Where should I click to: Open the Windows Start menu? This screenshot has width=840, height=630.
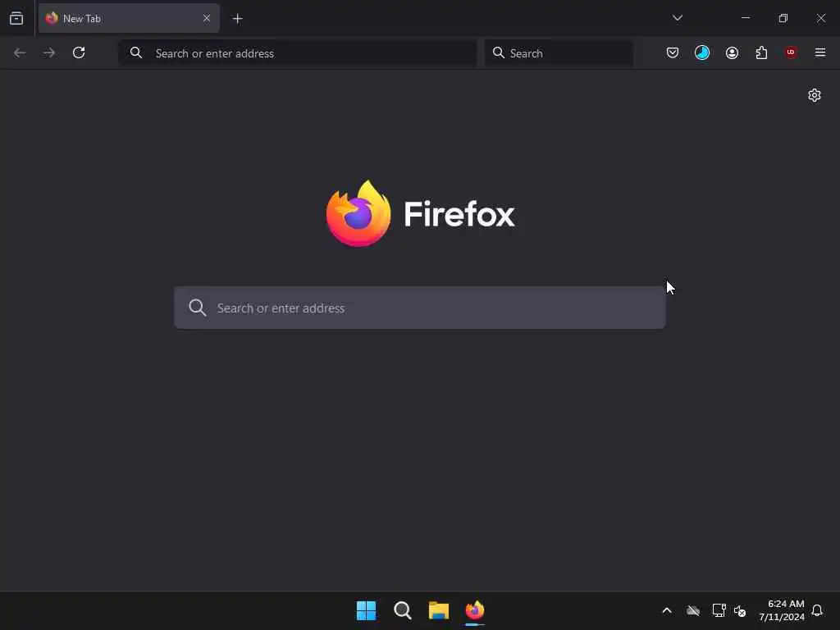point(367,610)
